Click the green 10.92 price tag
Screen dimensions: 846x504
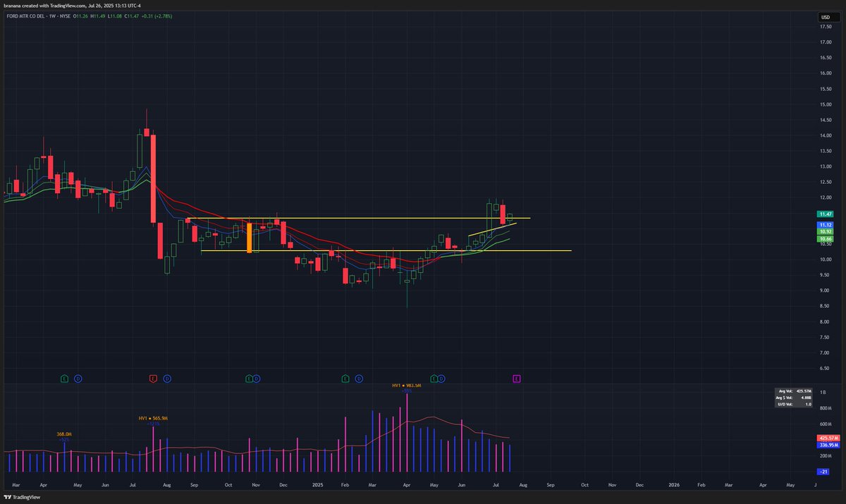[x=825, y=231]
